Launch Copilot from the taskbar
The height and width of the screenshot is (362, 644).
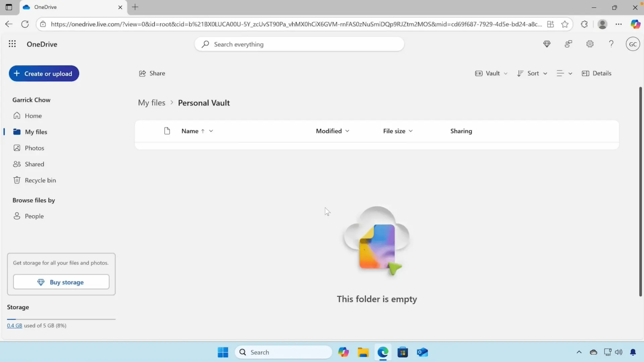343,352
